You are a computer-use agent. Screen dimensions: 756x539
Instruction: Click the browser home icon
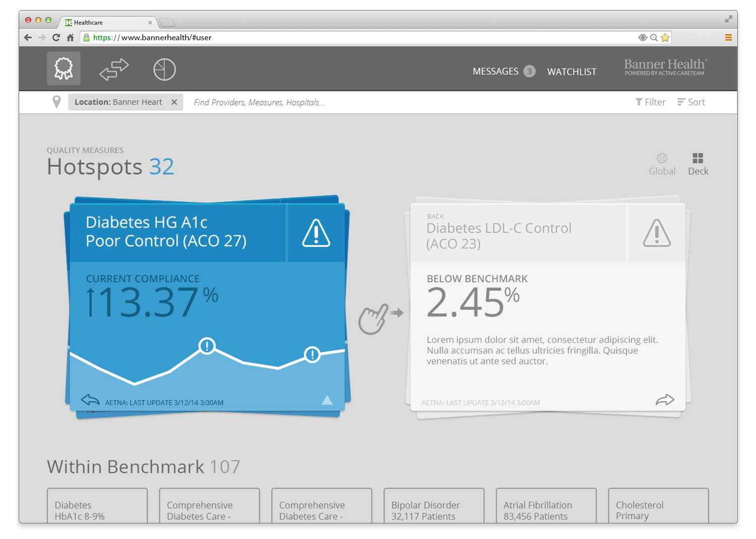[x=71, y=37]
